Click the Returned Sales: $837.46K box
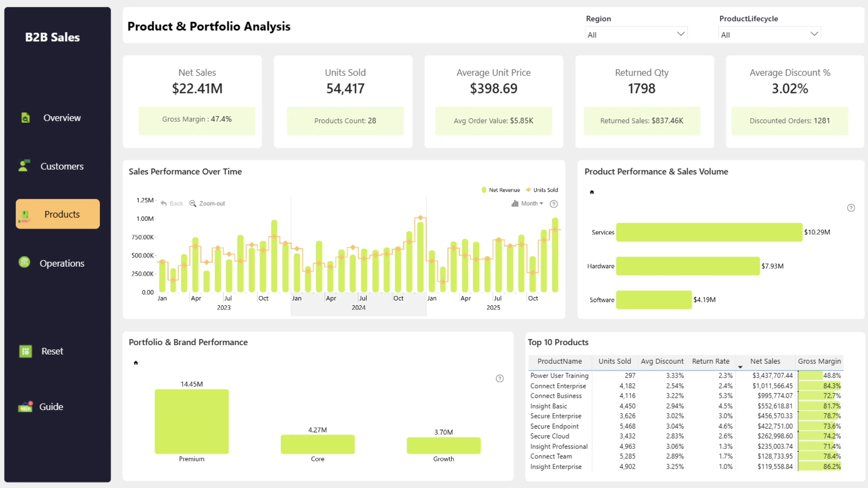 tap(642, 121)
